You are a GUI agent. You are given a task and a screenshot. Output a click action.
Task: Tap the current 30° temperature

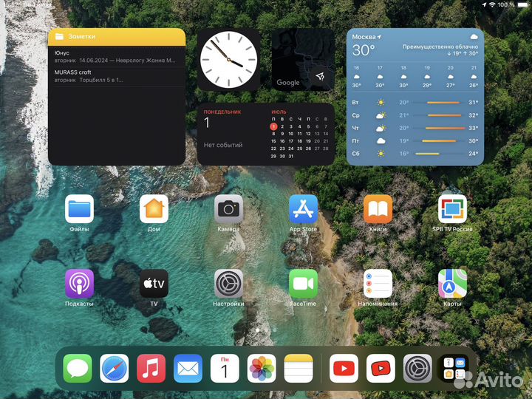click(x=363, y=50)
